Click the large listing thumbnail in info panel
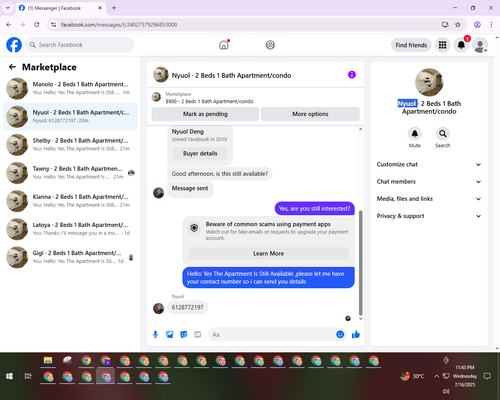This screenshot has width=500, height=400. click(x=429, y=82)
